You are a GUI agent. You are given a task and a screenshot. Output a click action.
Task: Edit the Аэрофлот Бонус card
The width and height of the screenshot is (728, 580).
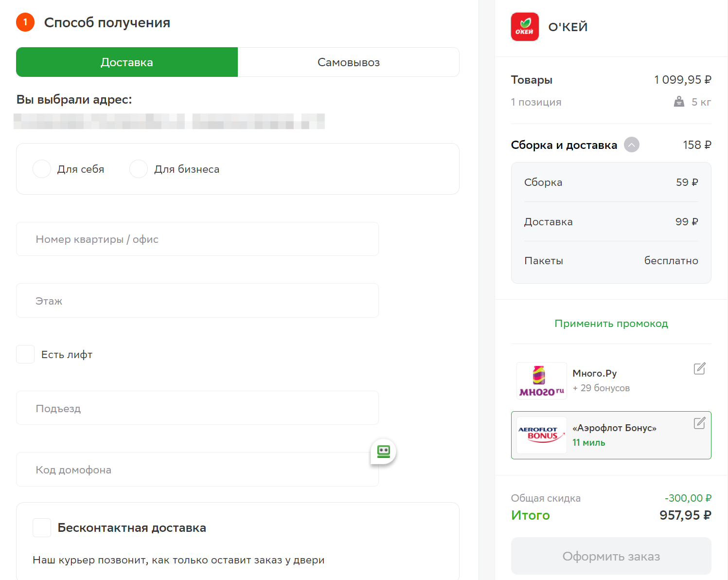[x=699, y=423]
